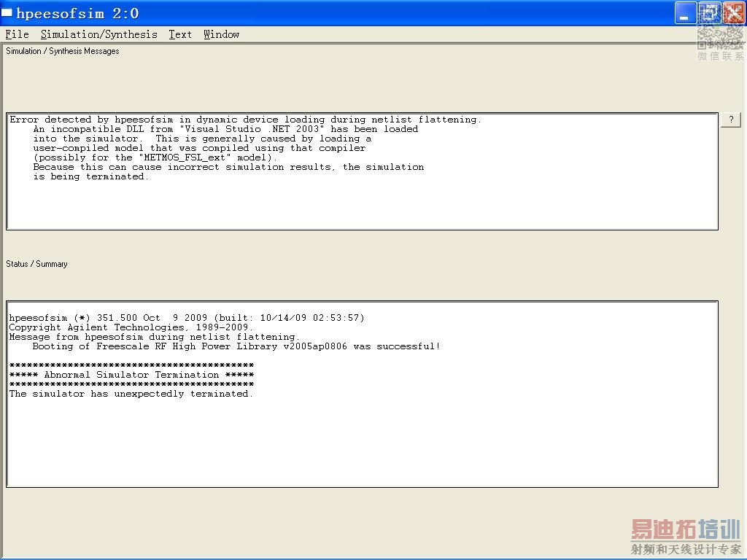Click the line "into the simulator. This is generally caused by loading a"
747x560 pixels.
click(203, 139)
